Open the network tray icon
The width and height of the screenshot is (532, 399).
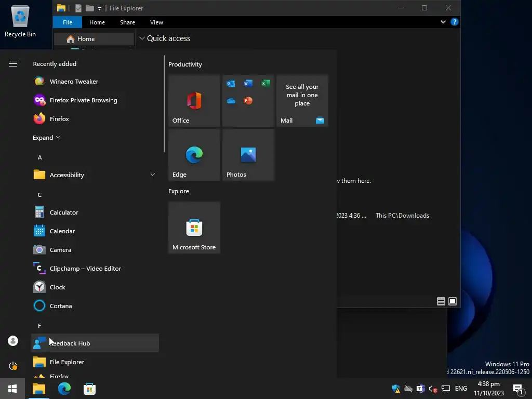pyautogui.click(x=445, y=389)
